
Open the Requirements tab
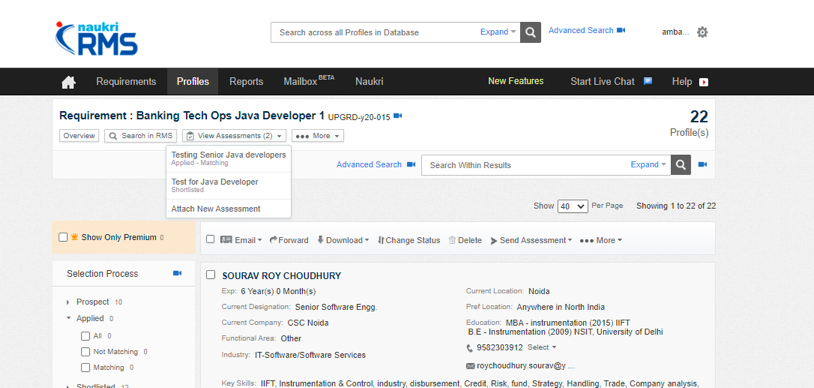(126, 82)
